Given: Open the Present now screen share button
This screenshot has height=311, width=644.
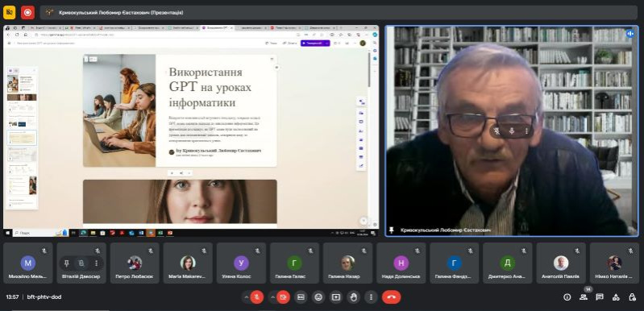Looking at the screenshot, I should [336, 297].
